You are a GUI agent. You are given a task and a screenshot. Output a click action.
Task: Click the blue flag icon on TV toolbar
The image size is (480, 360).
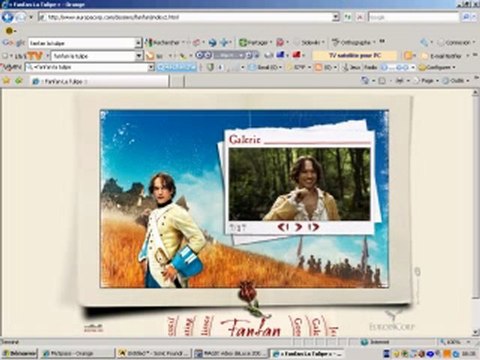280,55
